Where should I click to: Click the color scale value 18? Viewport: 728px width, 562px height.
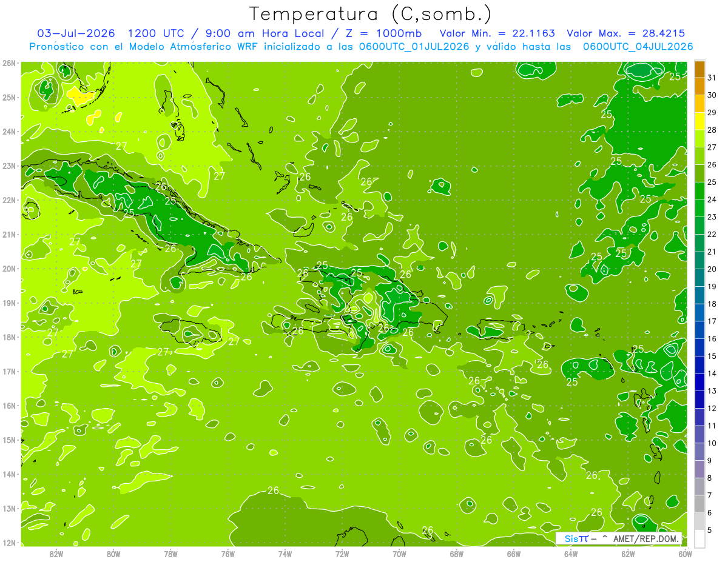[712, 304]
